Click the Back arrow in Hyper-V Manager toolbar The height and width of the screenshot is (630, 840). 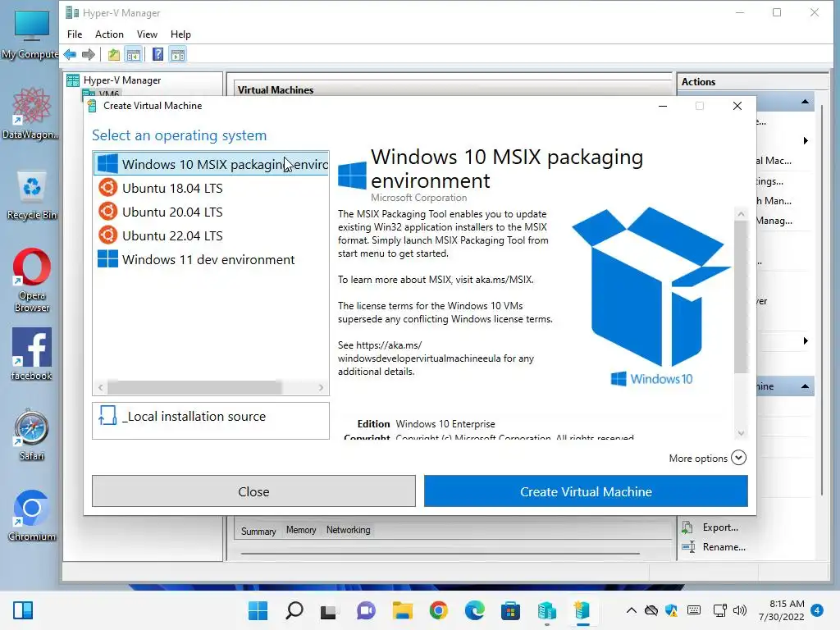click(70, 54)
